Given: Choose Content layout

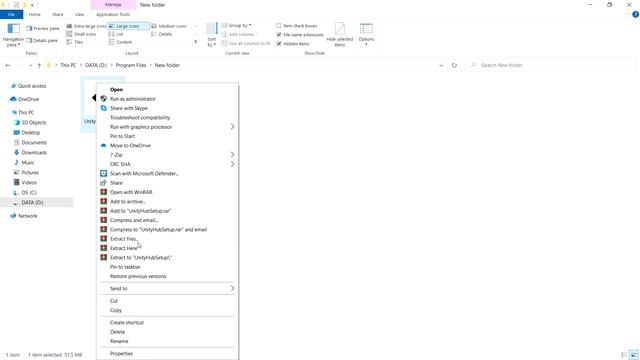Looking at the screenshot, I should tap(120, 42).
